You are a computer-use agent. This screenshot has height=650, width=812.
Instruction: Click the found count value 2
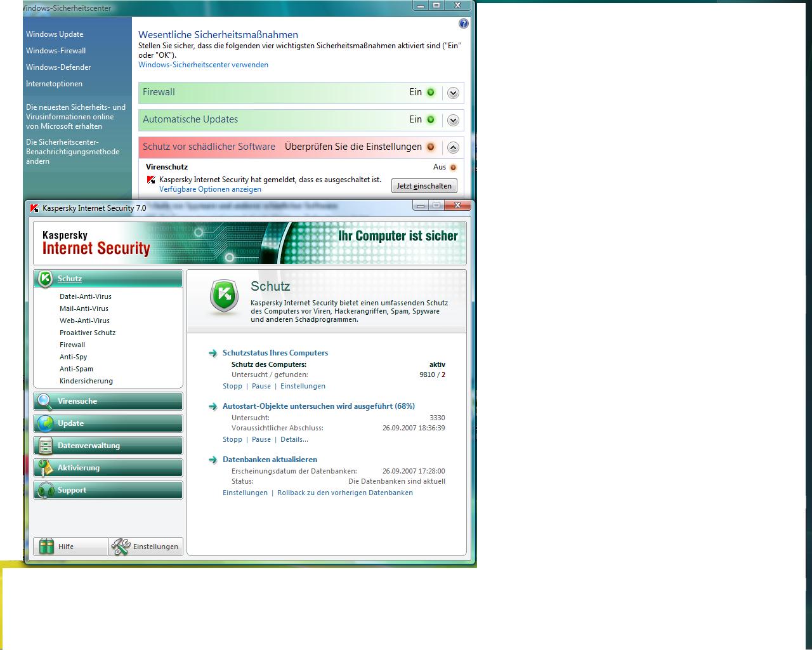[443, 375]
